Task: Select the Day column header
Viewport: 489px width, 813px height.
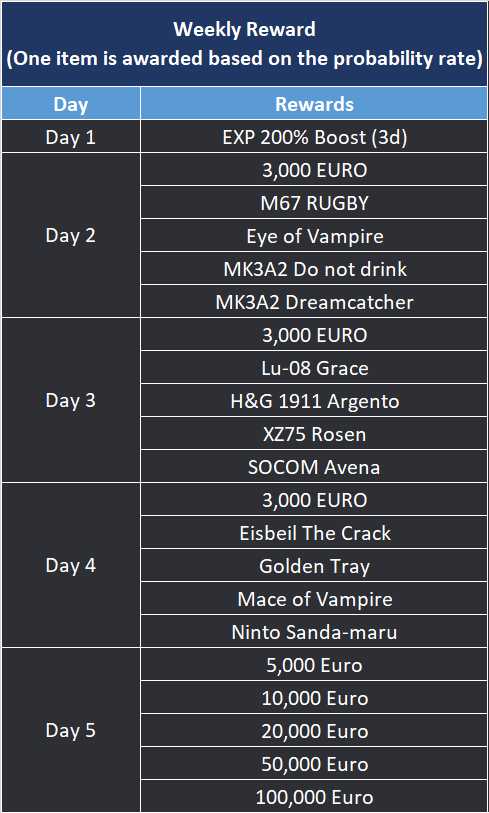Action: pos(71,104)
